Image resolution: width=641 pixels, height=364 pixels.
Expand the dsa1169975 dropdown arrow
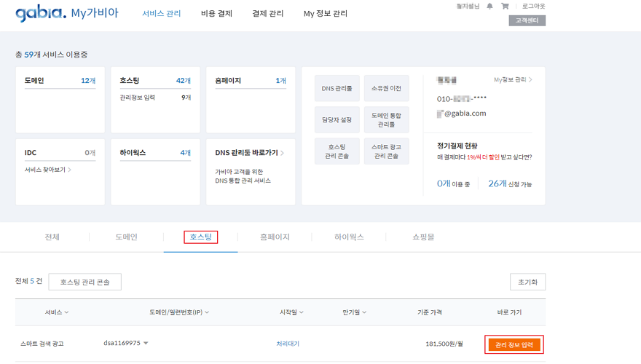coord(146,343)
